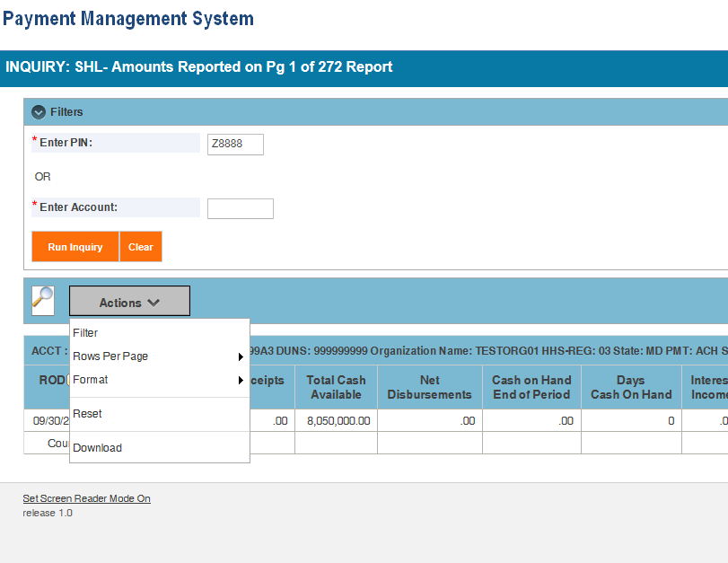Click the Days Cash On Hand header
The height and width of the screenshot is (563, 728).
pyautogui.click(x=631, y=387)
